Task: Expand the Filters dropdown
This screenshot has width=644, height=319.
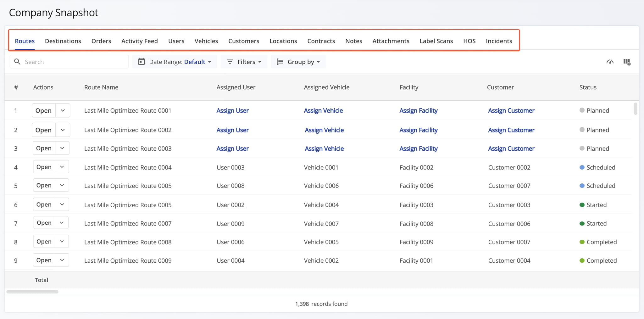Action: click(244, 62)
